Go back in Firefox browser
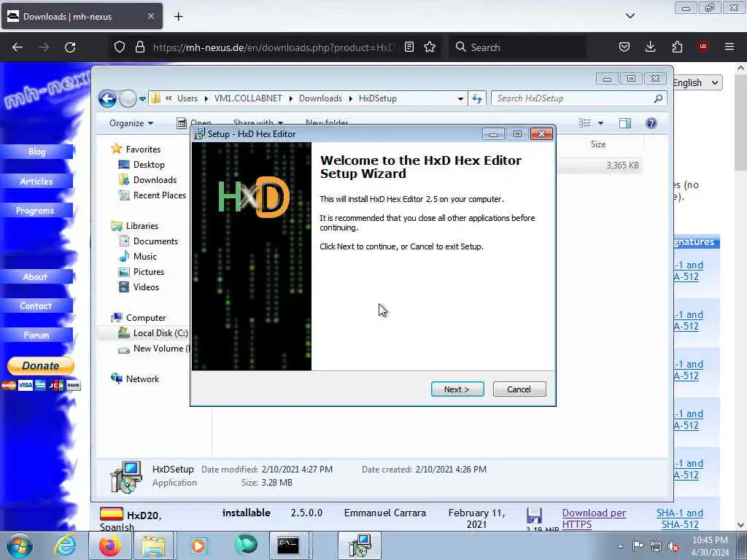Image resolution: width=747 pixels, height=560 pixels. (x=18, y=47)
